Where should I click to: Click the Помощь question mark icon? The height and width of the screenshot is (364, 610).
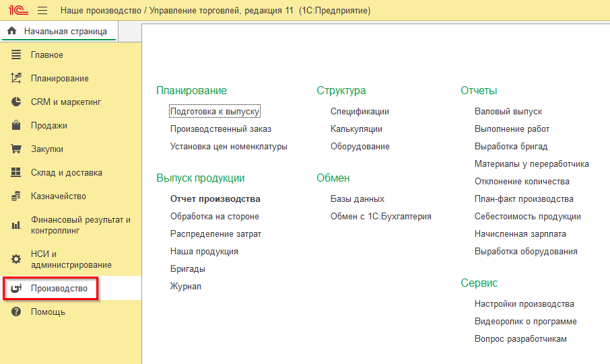pyautogui.click(x=17, y=312)
